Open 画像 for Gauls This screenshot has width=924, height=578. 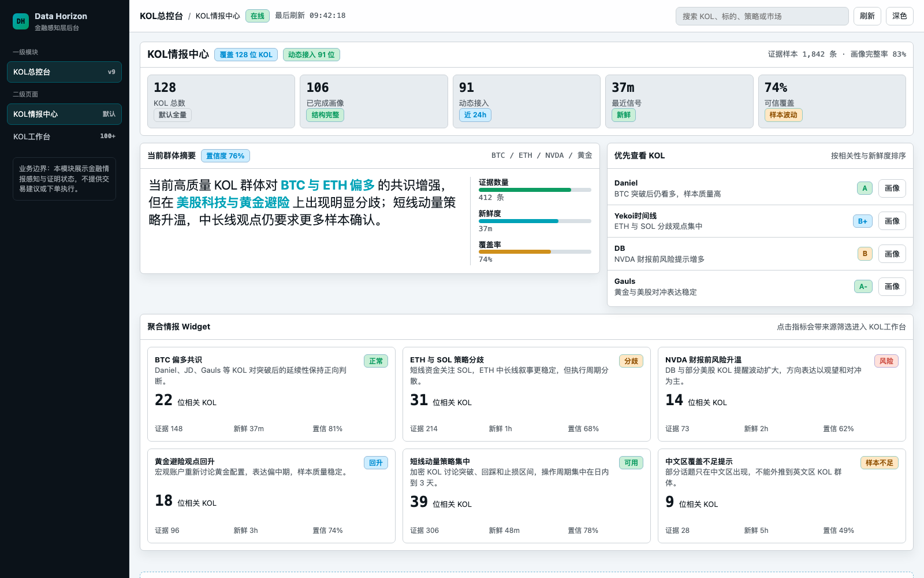pos(892,287)
